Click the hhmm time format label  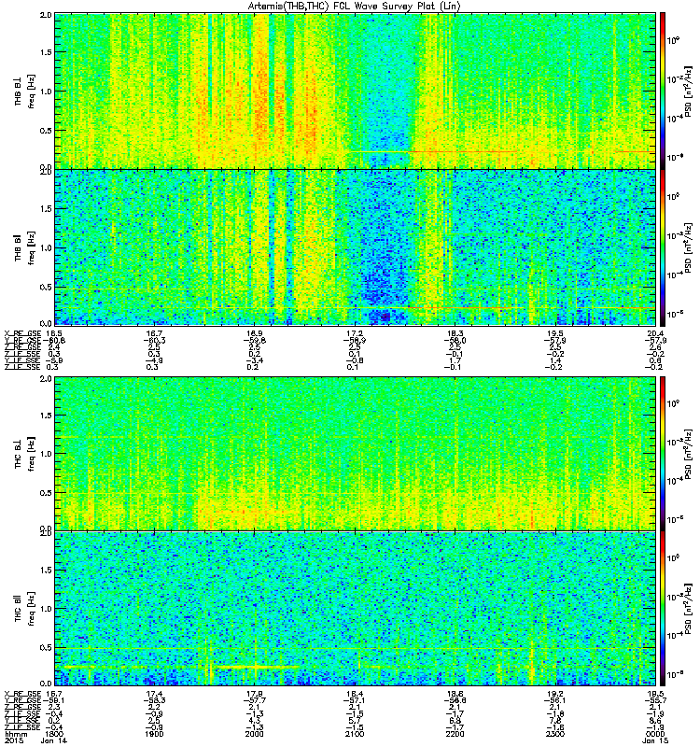point(14,734)
